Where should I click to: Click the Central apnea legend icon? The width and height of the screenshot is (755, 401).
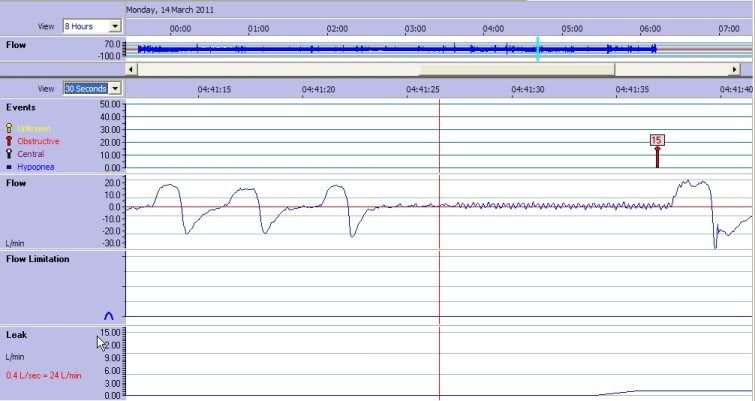coord(9,155)
